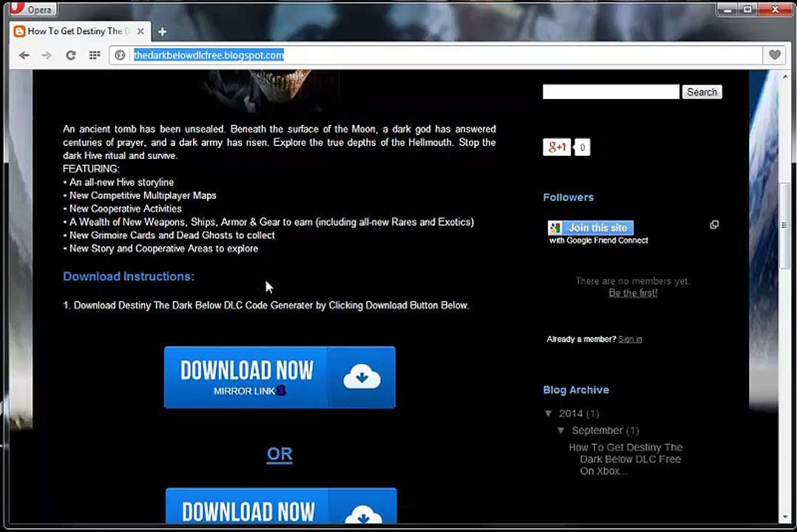Go back with the browser back arrow
Viewport: 797px width, 532px height.
coord(24,55)
